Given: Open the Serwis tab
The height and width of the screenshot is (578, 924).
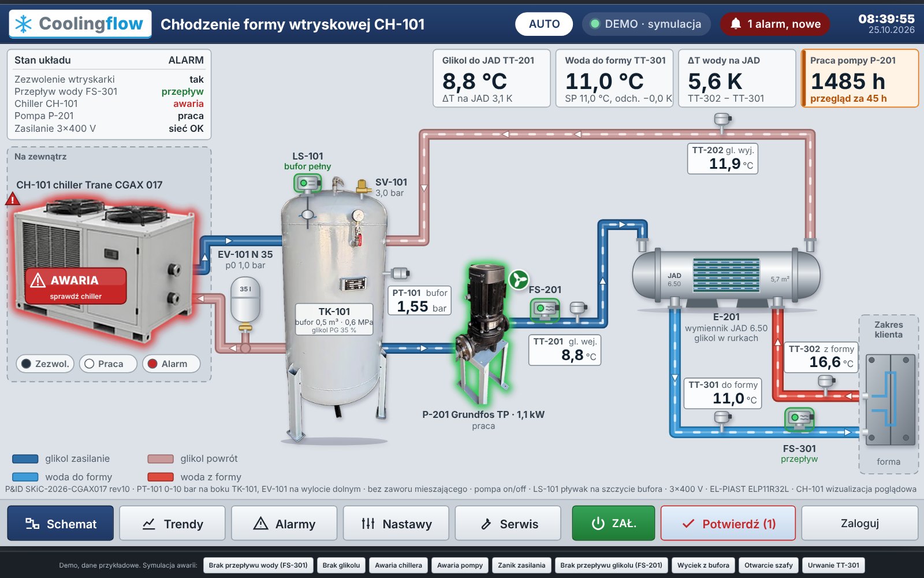Looking at the screenshot, I should tap(508, 524).
